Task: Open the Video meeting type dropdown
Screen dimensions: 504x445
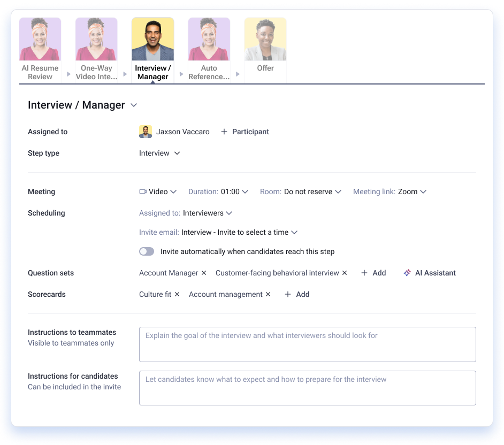Action: click(158, 191)
